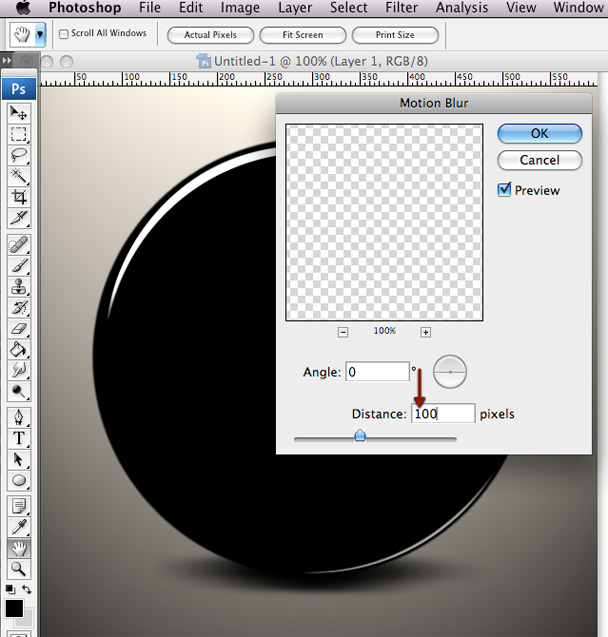Open the Hand tool preset picker arrow
Viewport: 608px width, 637px height.
(x=40, y=35)
